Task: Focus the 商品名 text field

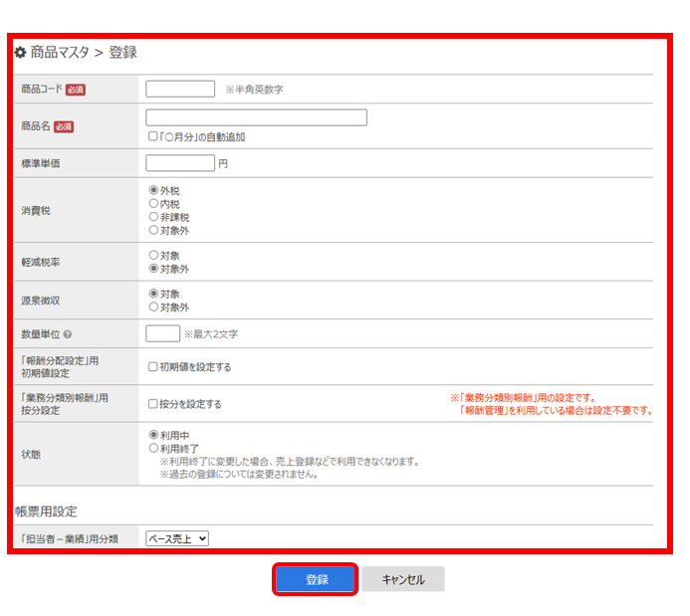Action: 256,117
